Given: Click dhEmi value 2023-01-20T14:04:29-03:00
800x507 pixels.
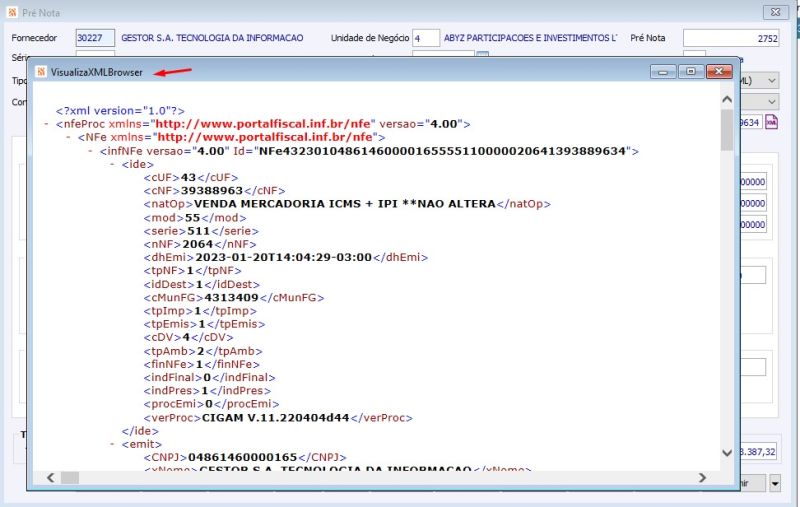Looking at the screenshot, I should pyautogui.click(x=284, y=257).
